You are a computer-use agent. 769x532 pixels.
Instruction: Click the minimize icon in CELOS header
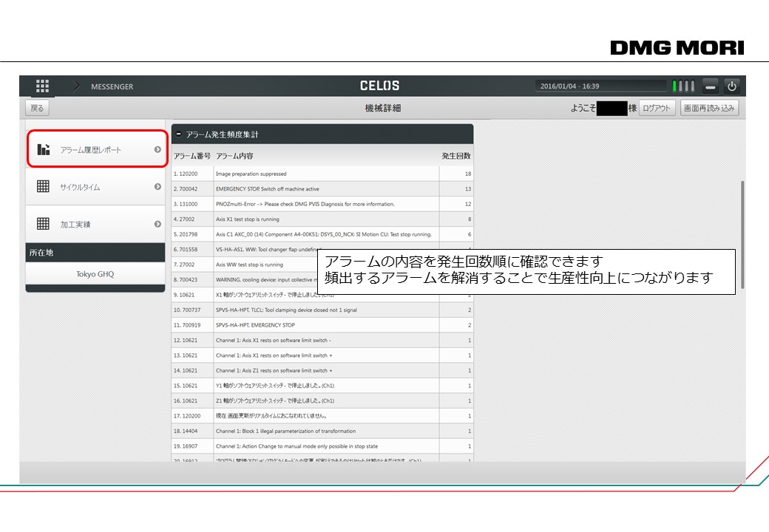click(x=710, y=86)
